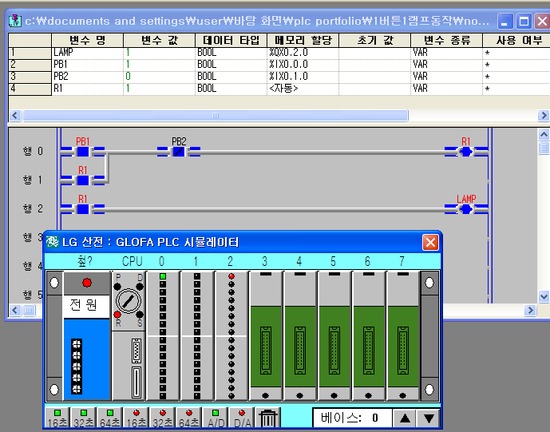The image size is (550, 432).
Task: Click the 변수 명 column header
Action: click(87, 40)
